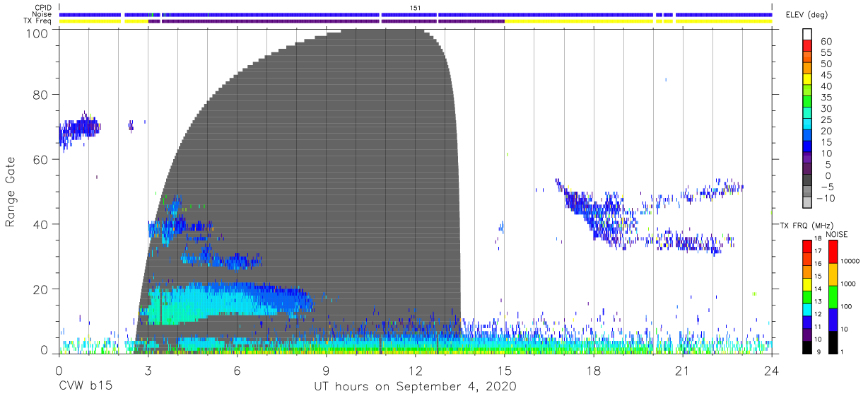Pick the yellow 40–45 degree elevation swatch
Viewport: 868px width, 401px height.
809,80
